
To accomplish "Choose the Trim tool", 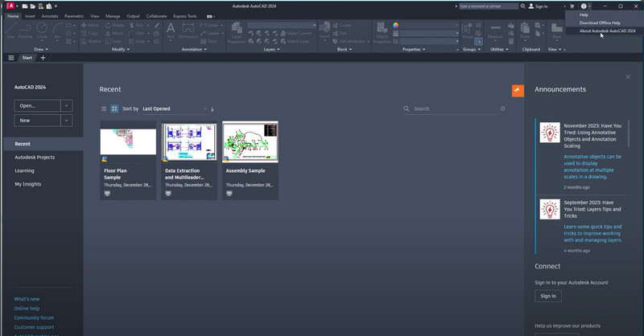I will [x=136, y=25].
